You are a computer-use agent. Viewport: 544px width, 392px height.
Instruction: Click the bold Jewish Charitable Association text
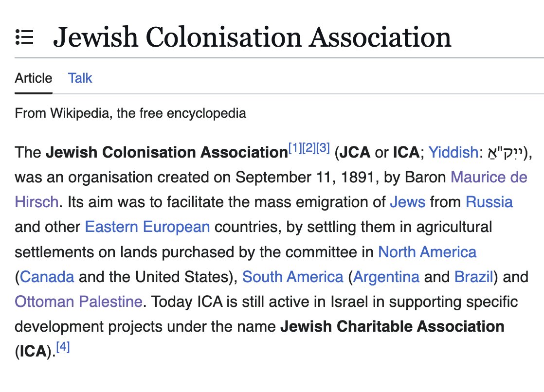tap(392, 326)
